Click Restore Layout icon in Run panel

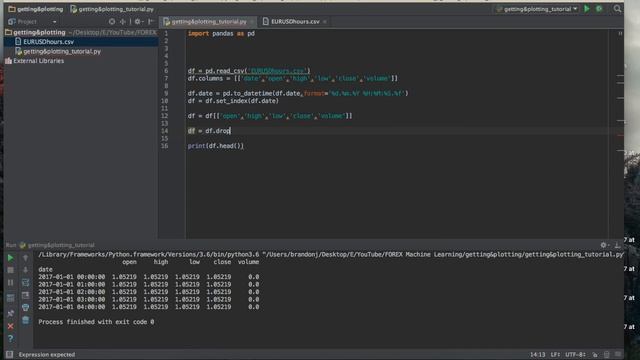tap(11, 298)
